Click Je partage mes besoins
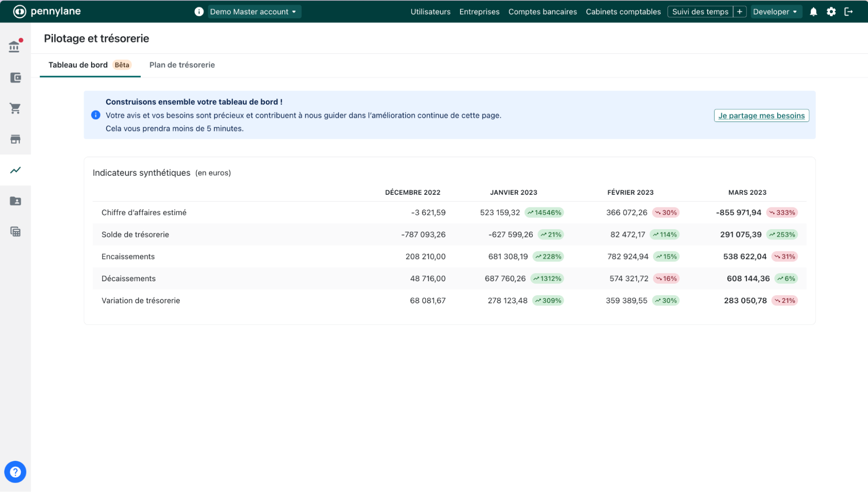The width and height of the screenshot is (868, 499). pyautogui.click(x=761, y=115)
